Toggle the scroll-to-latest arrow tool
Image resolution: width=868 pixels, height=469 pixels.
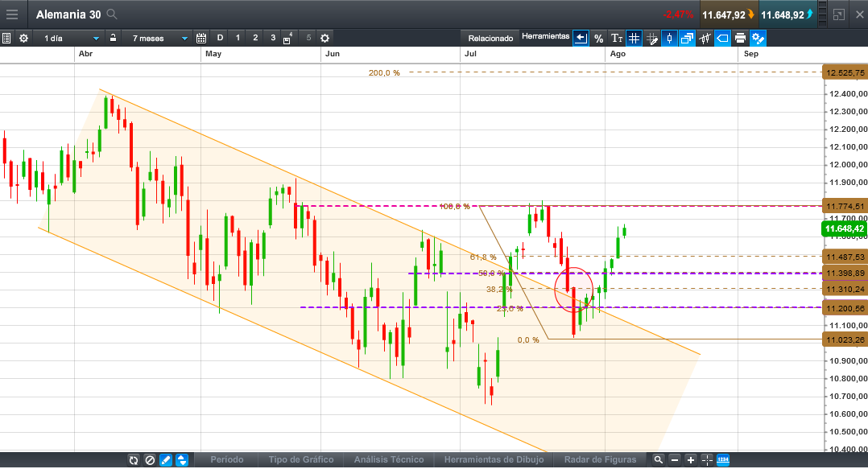click(581, 38)
